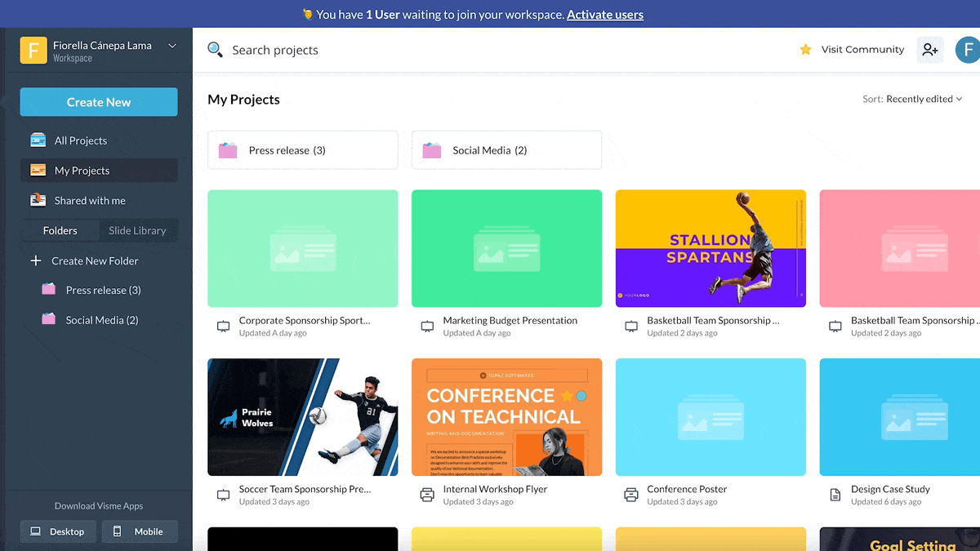Click the invite user (person-plus) icon

[x=930, y=49]
